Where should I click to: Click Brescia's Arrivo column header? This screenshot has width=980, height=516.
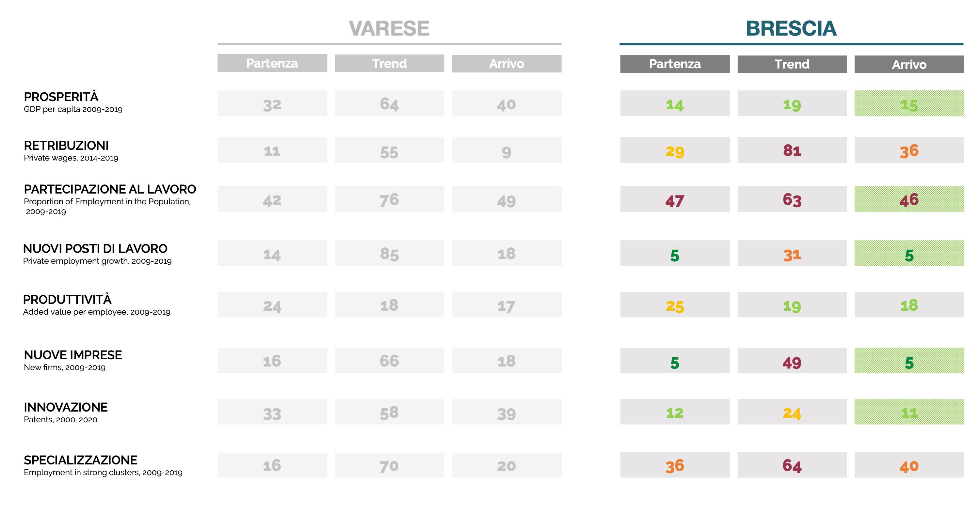909,65
